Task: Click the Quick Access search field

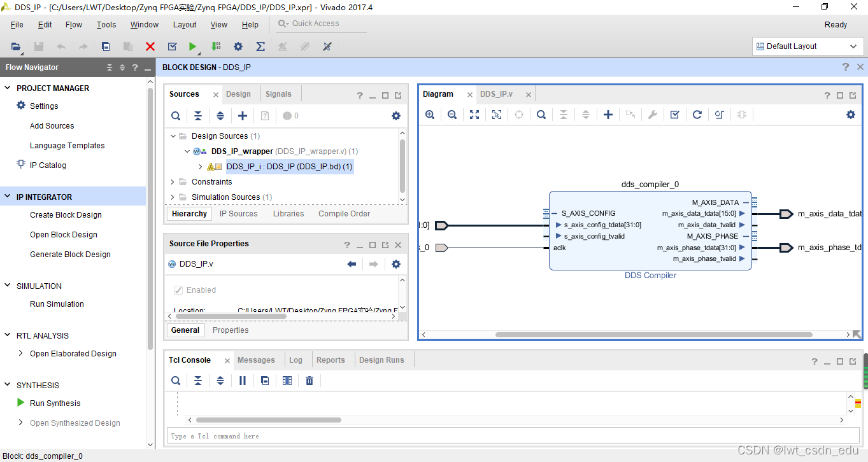Action: (322, 24)
